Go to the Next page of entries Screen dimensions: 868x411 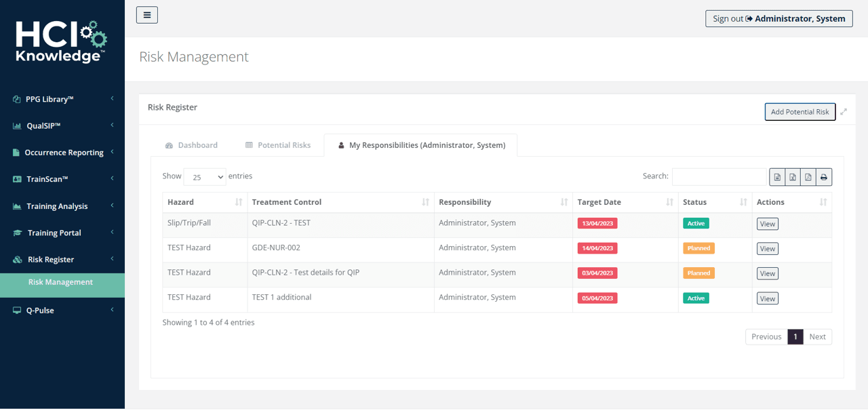(x=817, y=336)
